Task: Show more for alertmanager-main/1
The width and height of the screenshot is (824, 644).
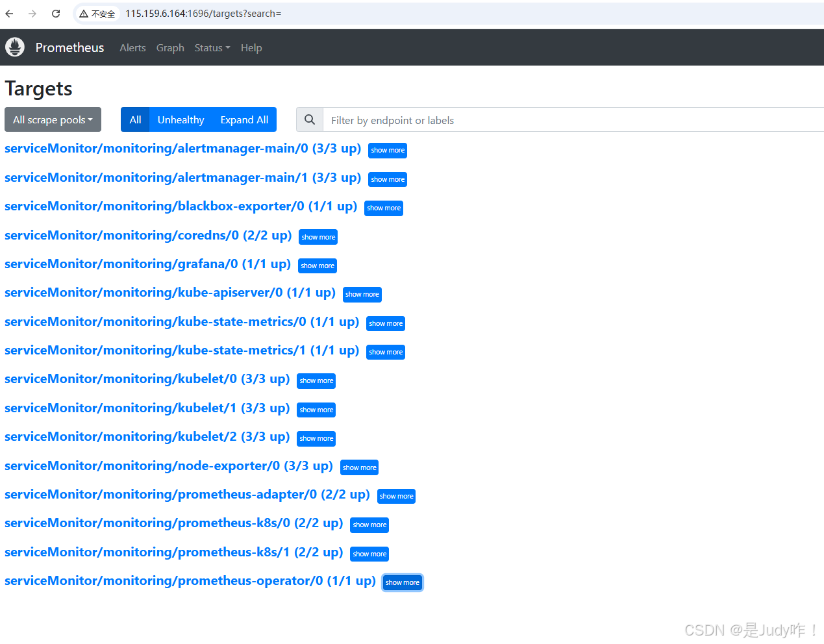Action: (388, 179)
